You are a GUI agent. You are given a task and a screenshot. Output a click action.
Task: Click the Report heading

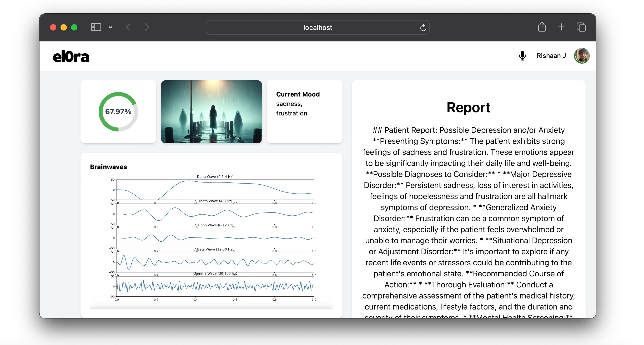pyautogui.click(x=468, y=108)
